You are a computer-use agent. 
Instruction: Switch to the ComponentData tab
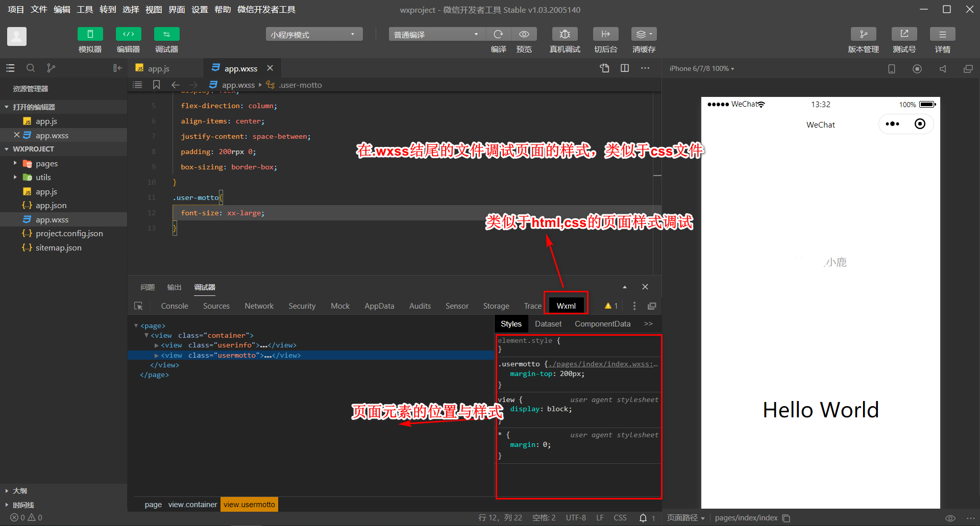(x=602, y=323)
